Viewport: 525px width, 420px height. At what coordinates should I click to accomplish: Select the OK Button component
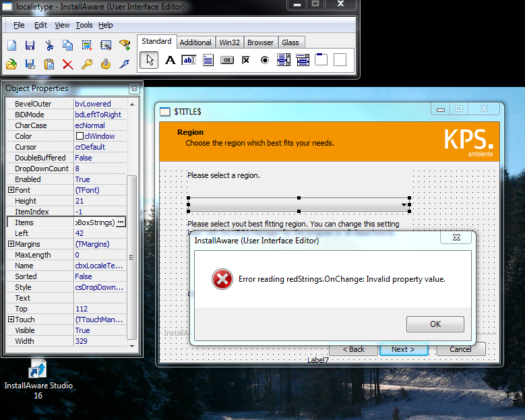(x=227, y=60)
